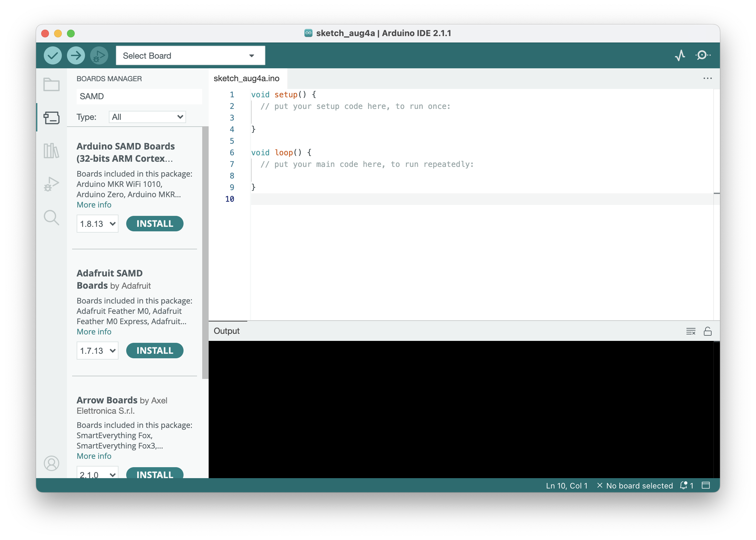
Task: Click the '// put your main code here' comment
Action: click(367, 164)
